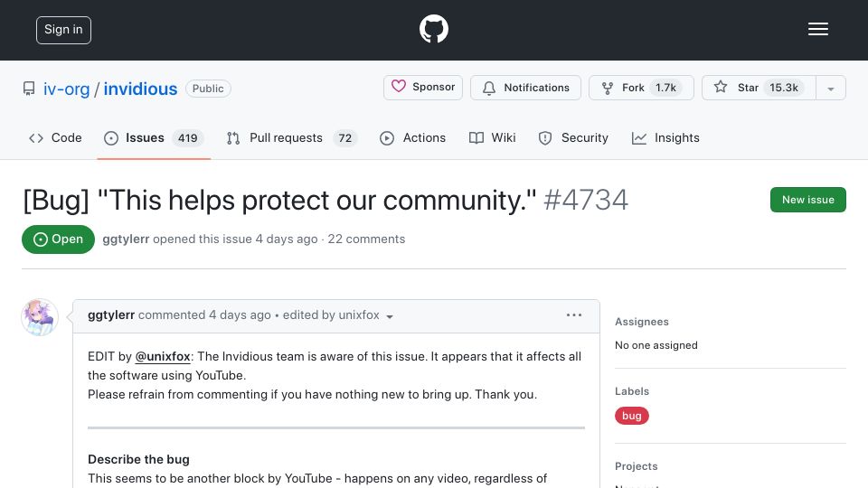
Task: Open the Insights tab
Action: (x=665, y=137)
